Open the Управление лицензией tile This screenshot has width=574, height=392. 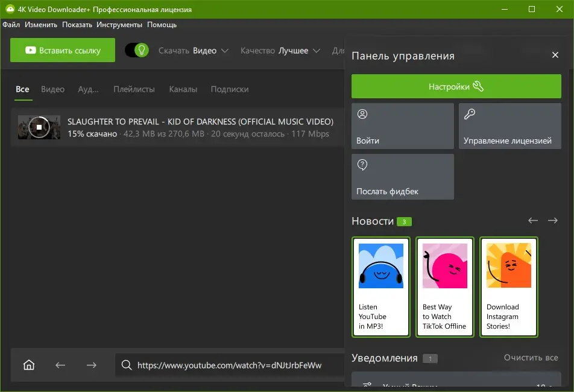pyautogui.click(x=510, y=126)
